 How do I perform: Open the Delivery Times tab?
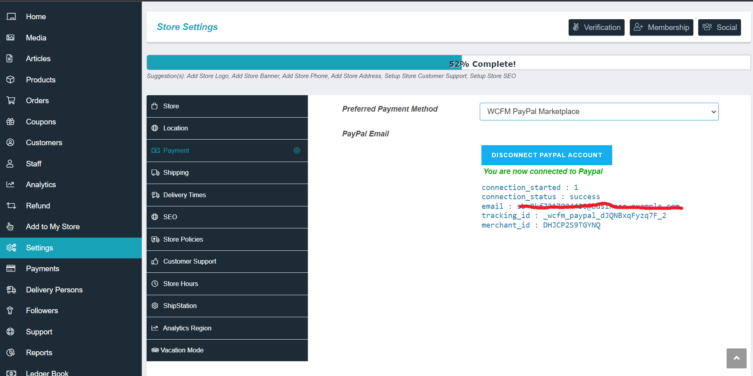[x=227, y=195]
